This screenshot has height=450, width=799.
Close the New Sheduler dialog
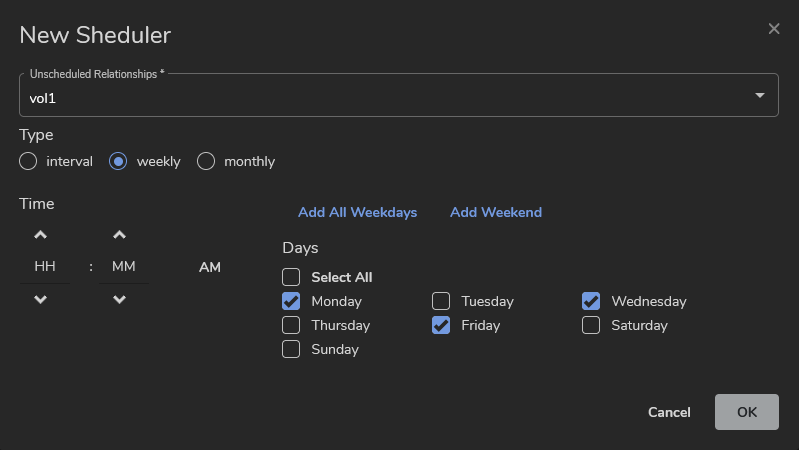pos(774,29)
